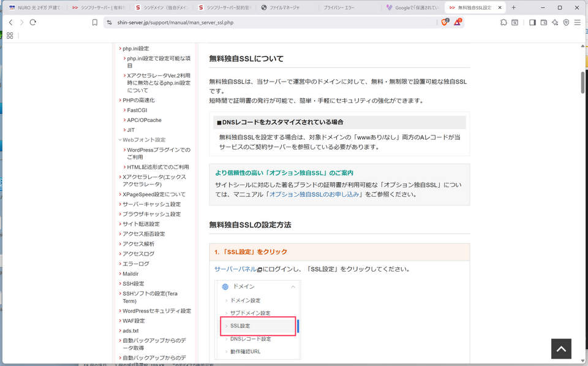Switch to the NURO 光 tab
The width and height of the screenshot is (588, 366).
(x=36, y=7)
